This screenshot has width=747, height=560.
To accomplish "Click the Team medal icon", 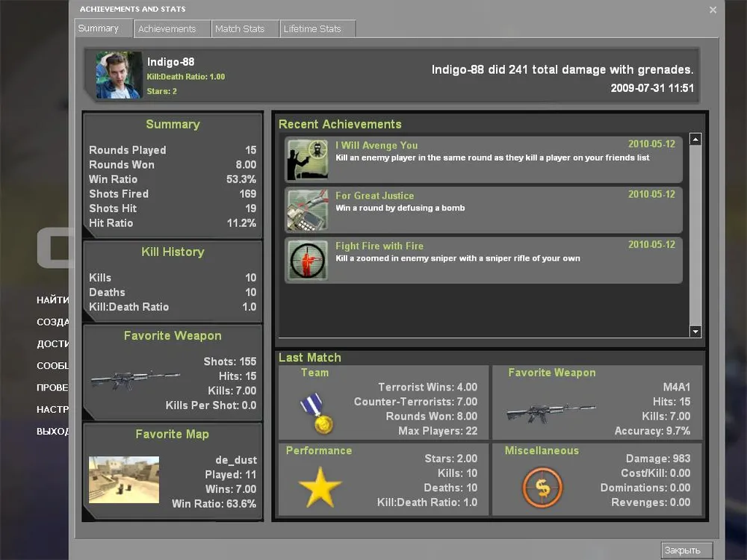I will click(x=317, y=414).
